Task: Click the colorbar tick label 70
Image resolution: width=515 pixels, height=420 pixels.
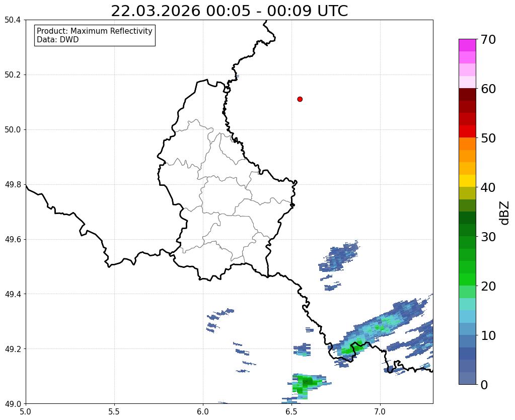Action: click(488, 39)
